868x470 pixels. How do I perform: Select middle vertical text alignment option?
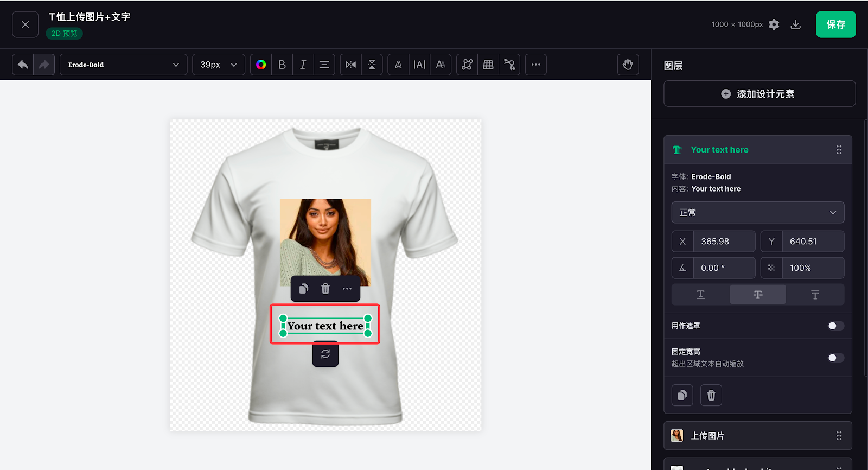click(x=758, y=294)
